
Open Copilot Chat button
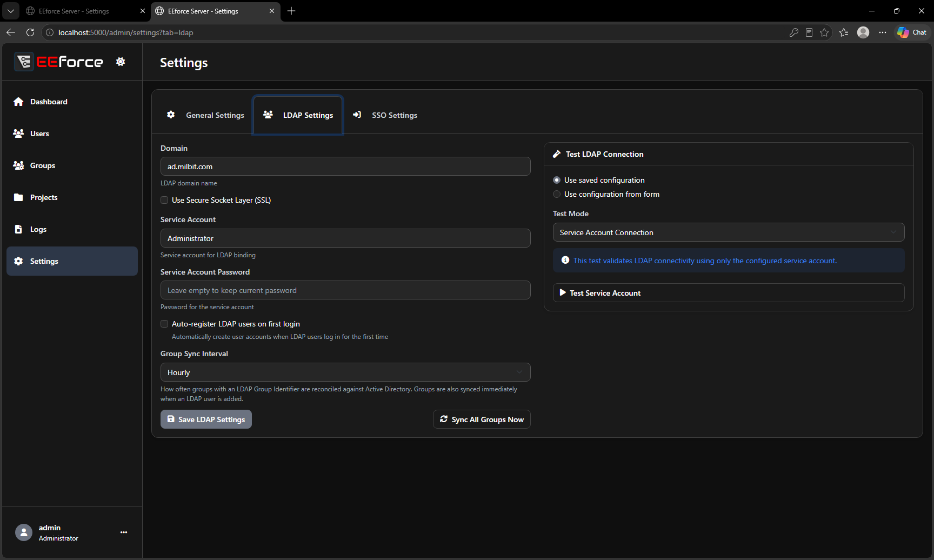912,32
